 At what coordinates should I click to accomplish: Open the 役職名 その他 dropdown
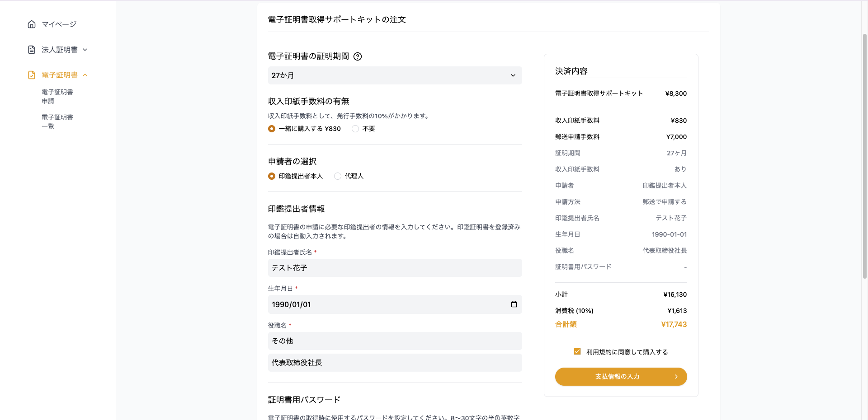[395, 341]
